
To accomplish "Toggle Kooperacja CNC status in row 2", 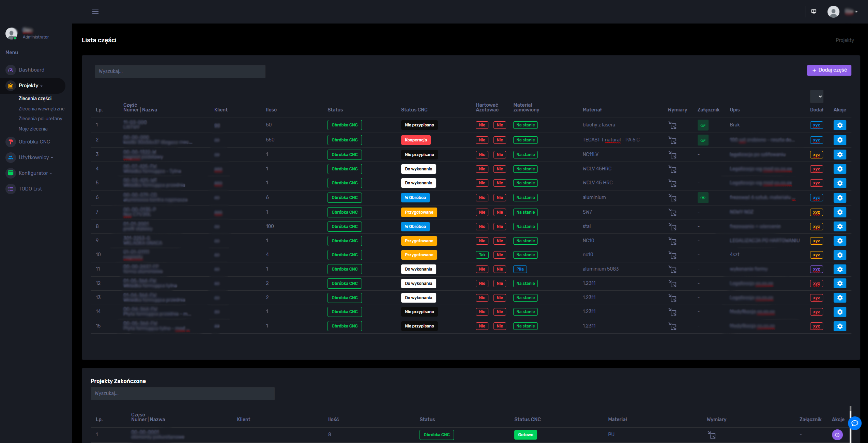I will [x=416, y=140].
